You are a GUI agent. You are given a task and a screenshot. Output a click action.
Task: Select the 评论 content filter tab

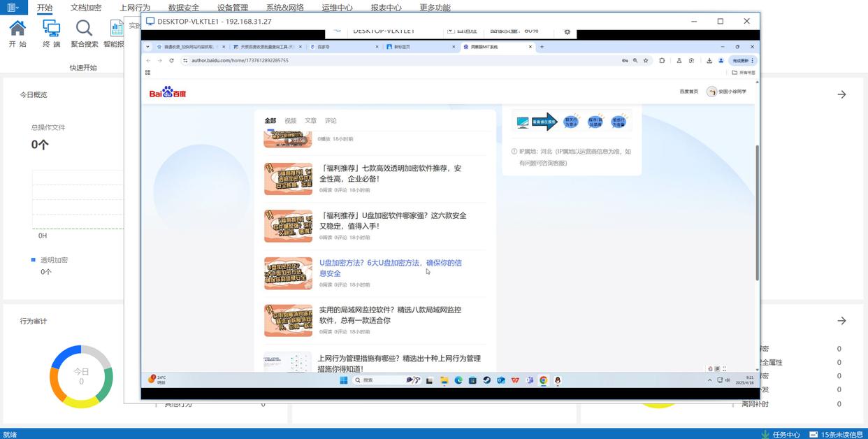[331, 121]
